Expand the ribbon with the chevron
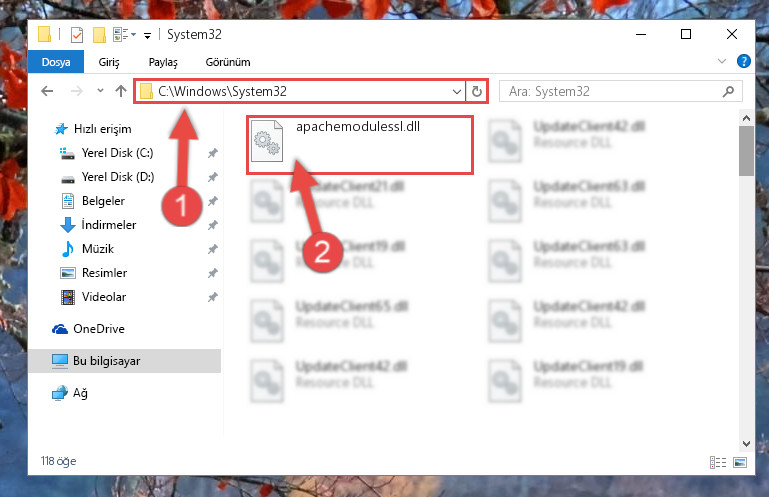The image size is (769, 497). [721, 61]
